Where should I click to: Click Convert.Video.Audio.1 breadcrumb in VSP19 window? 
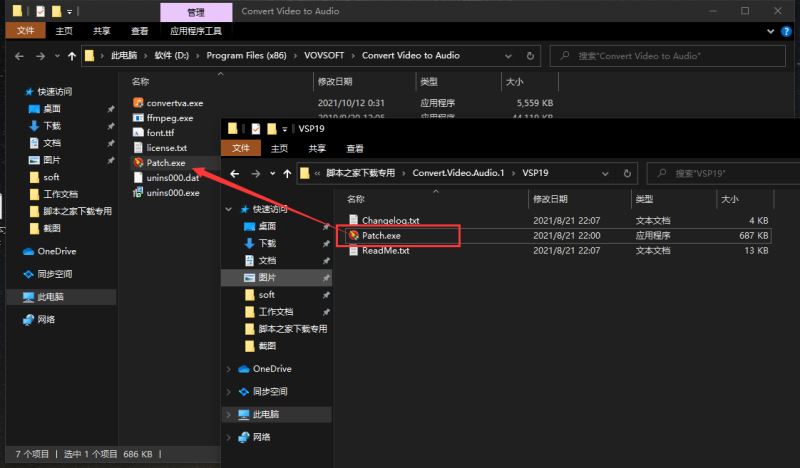point(458,173)
